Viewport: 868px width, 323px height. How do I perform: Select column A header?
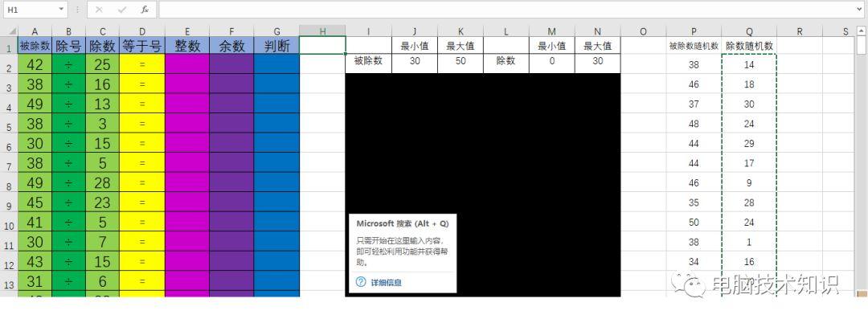35,32
